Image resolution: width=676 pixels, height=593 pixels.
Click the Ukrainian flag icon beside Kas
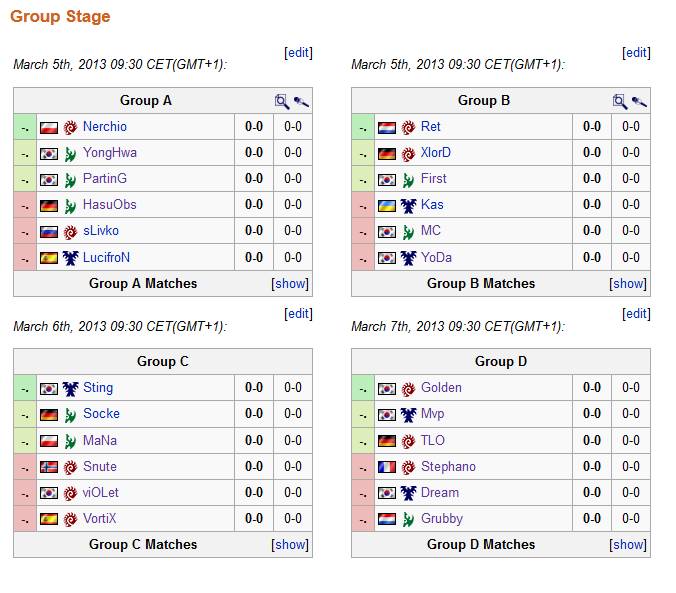tap(387, 205)
